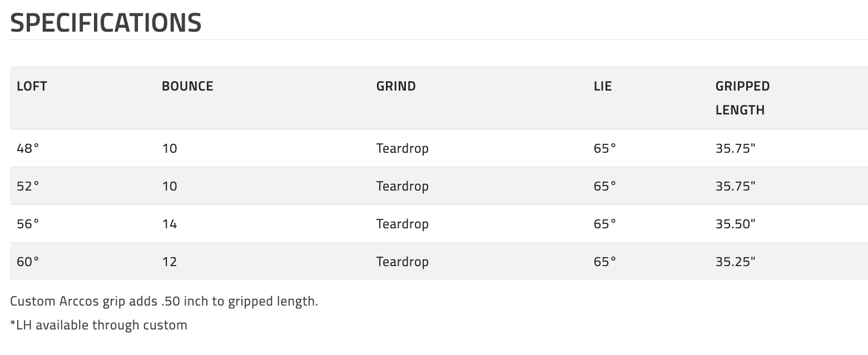Select the 60° loft cell

[28, 262]
